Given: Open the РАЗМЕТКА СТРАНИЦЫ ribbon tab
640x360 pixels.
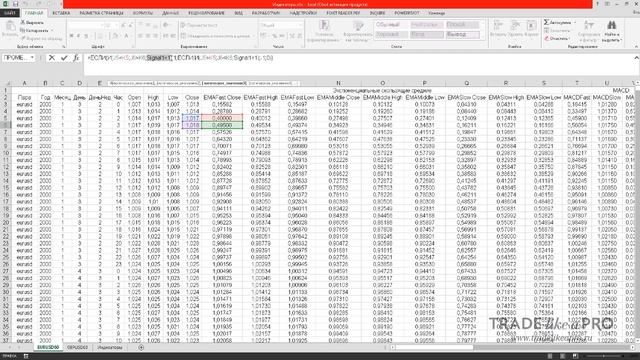Looking at the screenshot, I should coord(101,13).
